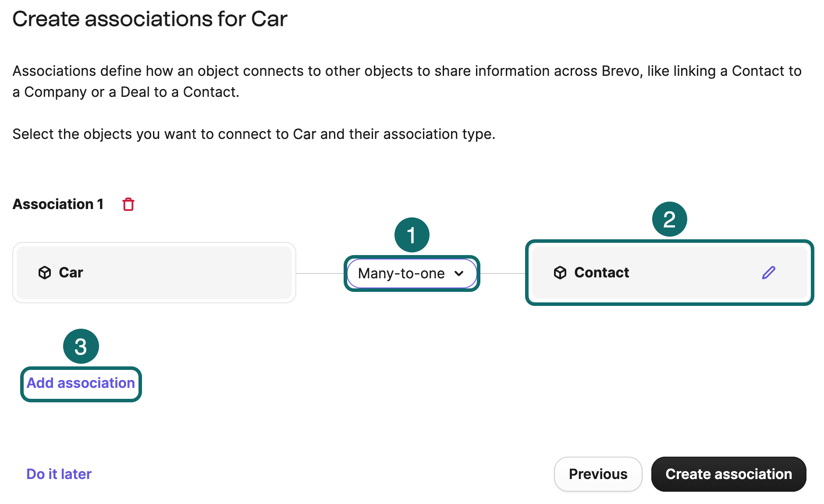
Task: Click the chevron on the Many-to-one selector
Action: point(459,273)
